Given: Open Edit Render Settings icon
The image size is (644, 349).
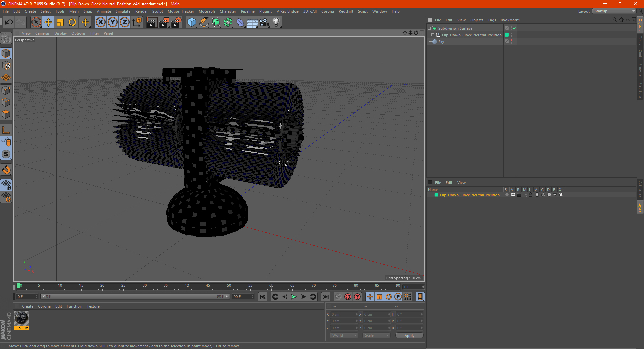Looking at the screenshot, I should tap(176, 22).
